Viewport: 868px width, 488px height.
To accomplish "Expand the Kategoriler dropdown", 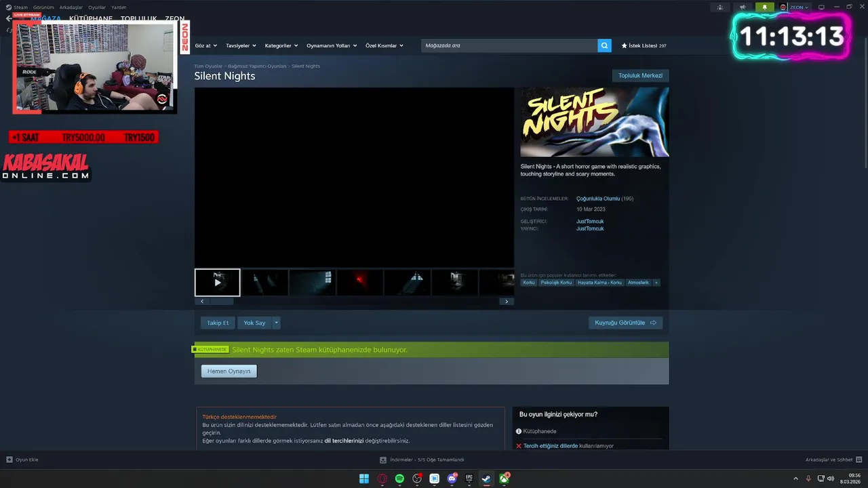I will pos(281,45).
